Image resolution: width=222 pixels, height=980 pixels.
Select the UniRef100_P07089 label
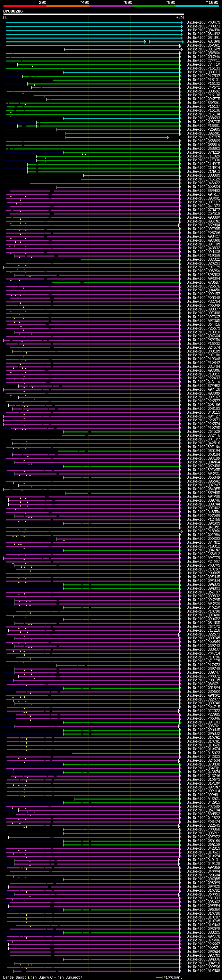(x=203, y=516)
